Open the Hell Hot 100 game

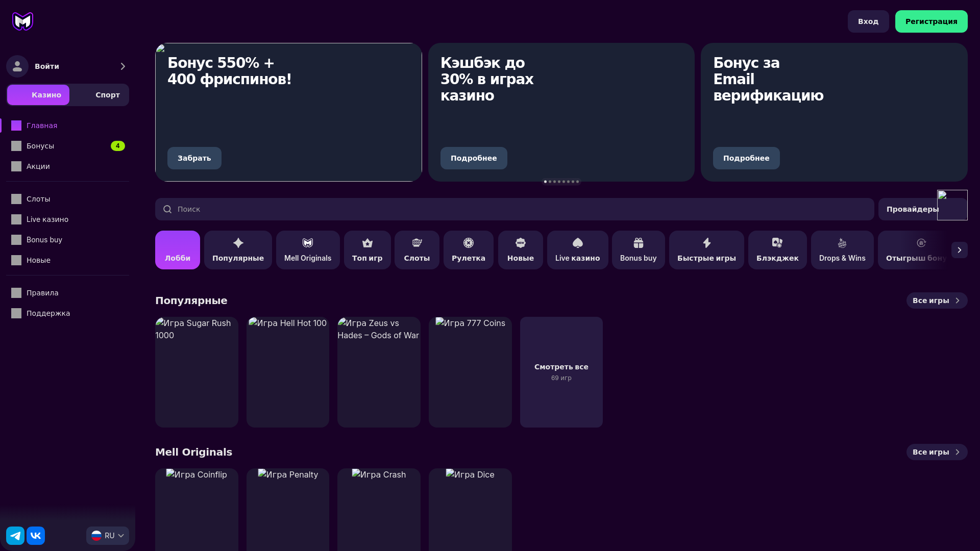click(x=288, y=372)
